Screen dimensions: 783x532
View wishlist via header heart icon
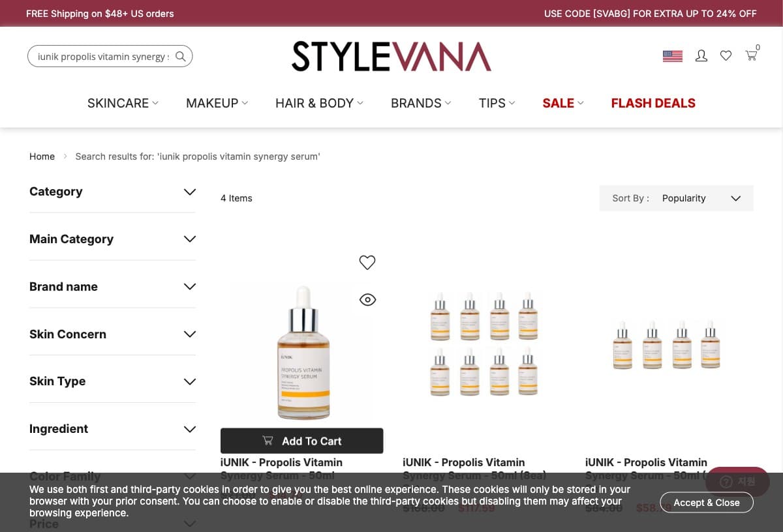pyautogui.click(x=726, y=56)
